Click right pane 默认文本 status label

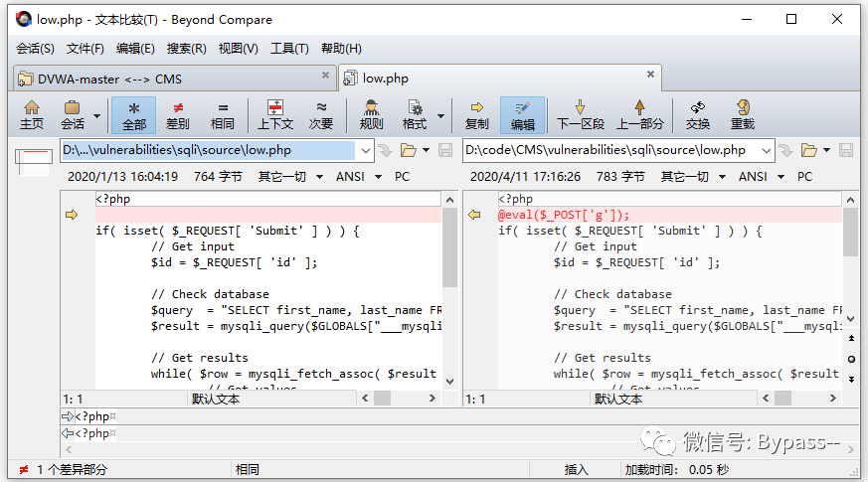(x=618, y=399)
